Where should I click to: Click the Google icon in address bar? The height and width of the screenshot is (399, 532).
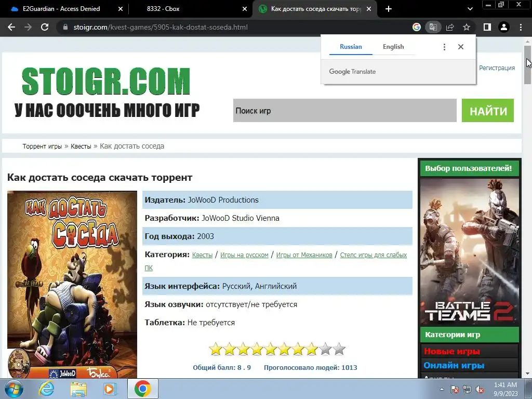[x=416, y=27]
